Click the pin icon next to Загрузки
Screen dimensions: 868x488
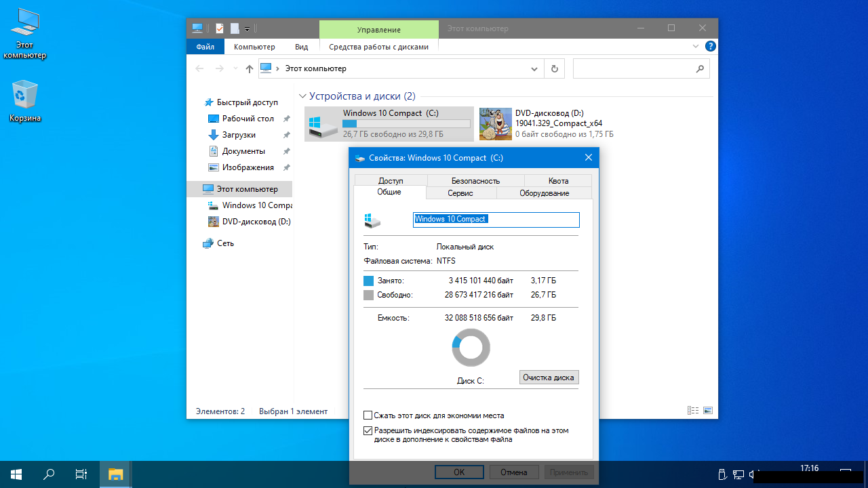287,135
